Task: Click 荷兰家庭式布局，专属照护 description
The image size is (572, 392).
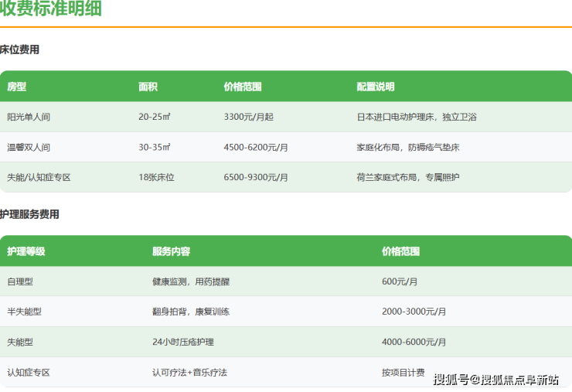Action: pos(407,177)
